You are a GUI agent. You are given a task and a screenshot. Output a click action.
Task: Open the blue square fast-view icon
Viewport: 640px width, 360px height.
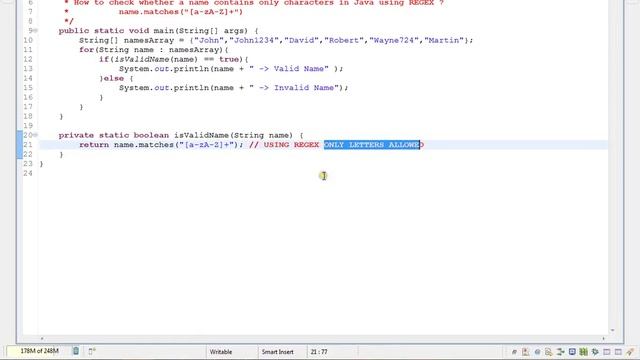[x=572, y=351]
